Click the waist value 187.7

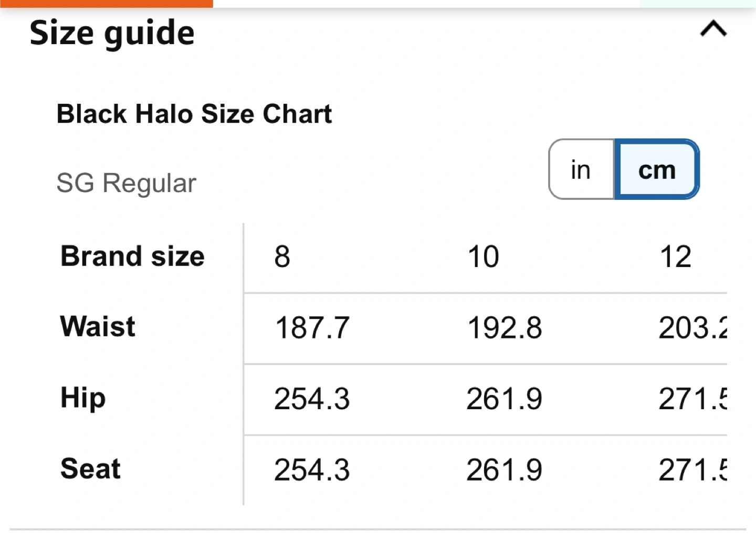click(x=312, y=328)
